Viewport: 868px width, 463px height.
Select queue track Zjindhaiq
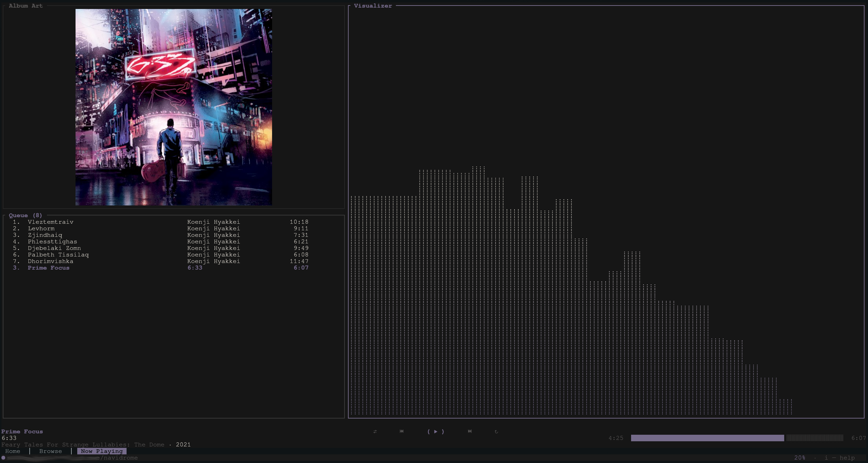tap(161, 235)
